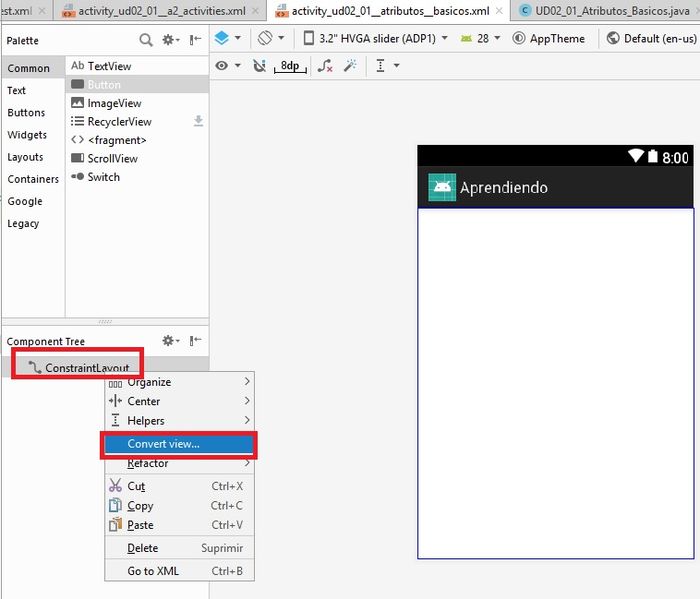Close activity_ud02_01__a2_activities.xml tab

pos(256,11)
